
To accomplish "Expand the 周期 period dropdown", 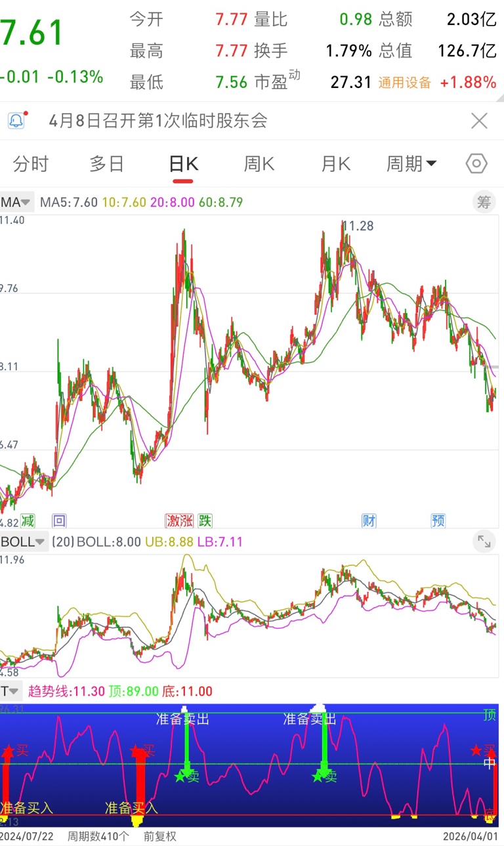I will coord(411,163).
